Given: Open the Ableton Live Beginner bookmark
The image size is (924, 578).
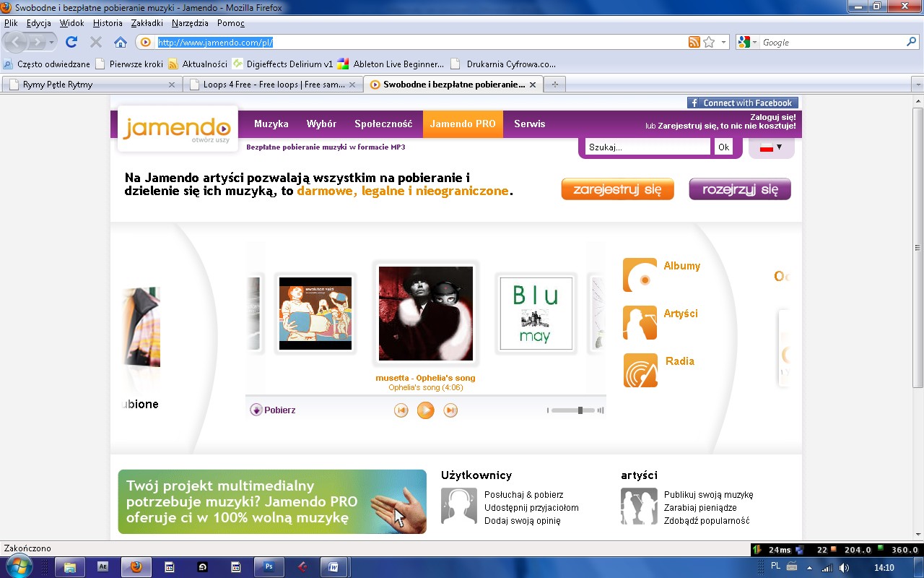Looking at the screenshot, I should (x=391, y=64).
